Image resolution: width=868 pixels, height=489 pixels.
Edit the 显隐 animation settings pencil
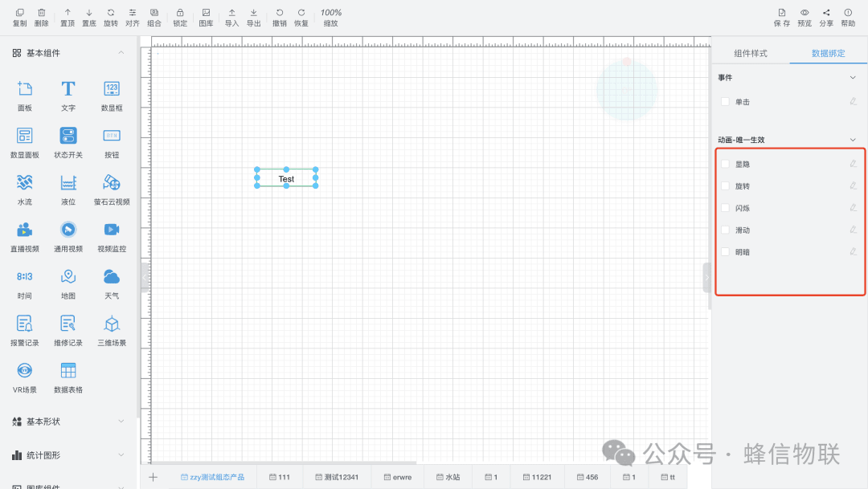pyautogui.click(x=853, y=163)
